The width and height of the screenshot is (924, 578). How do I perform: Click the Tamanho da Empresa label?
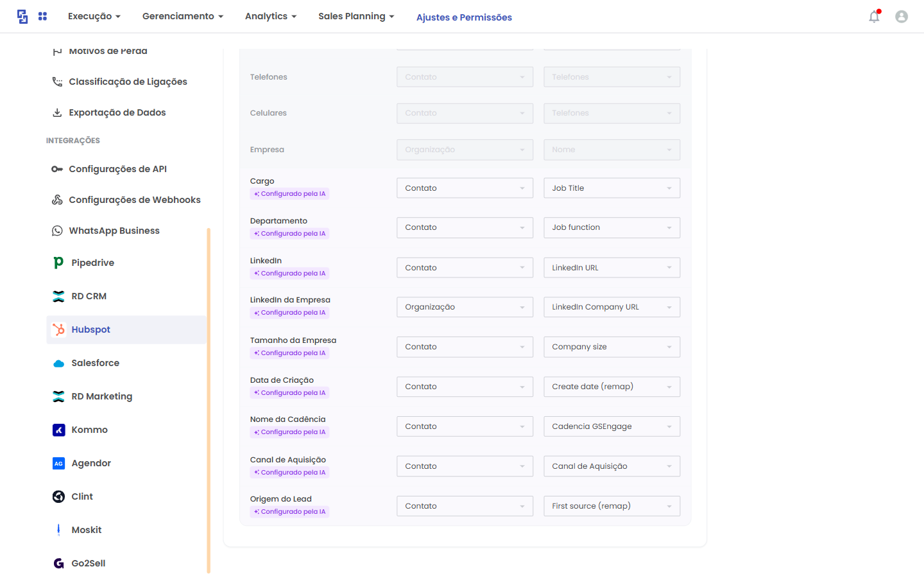[x=293, y=340]
